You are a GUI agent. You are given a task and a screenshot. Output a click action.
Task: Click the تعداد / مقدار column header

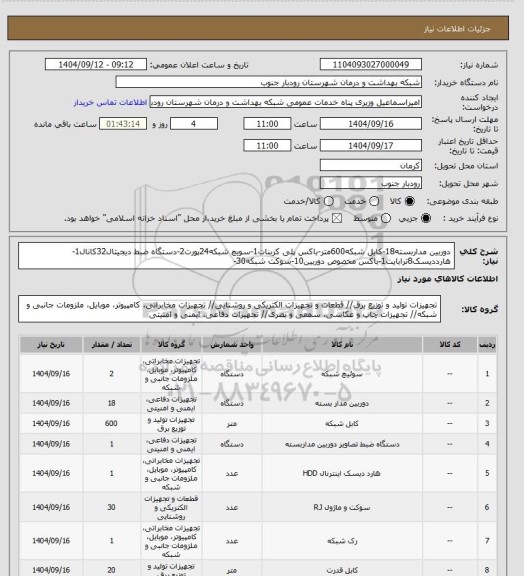111,345
